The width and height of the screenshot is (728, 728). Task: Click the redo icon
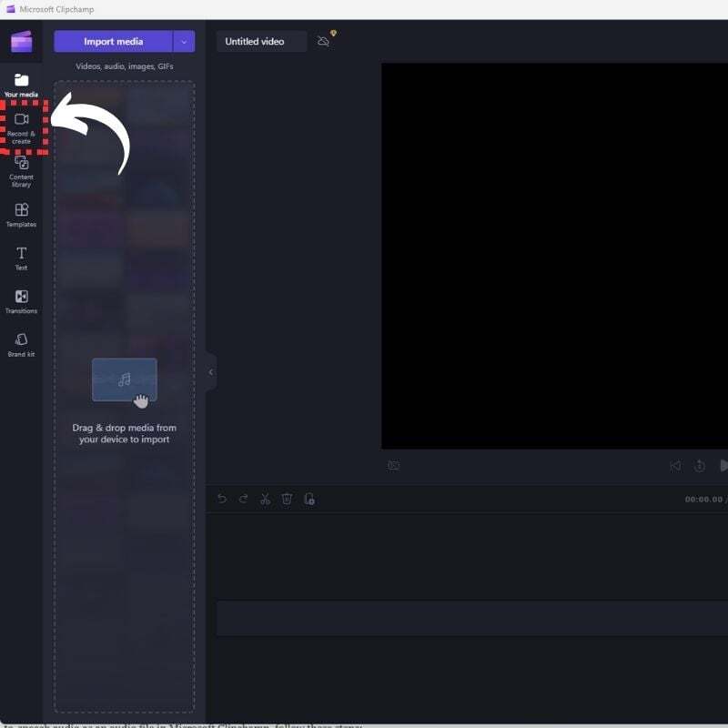tap(243, 499)
